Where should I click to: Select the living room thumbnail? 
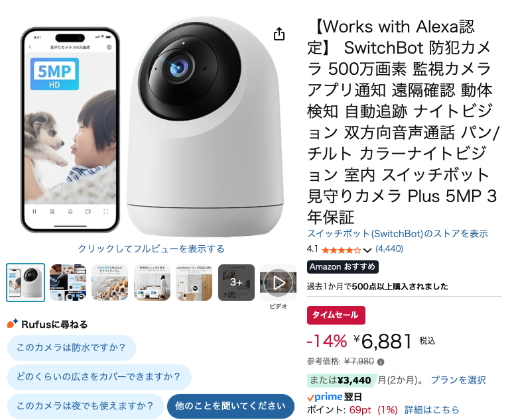pos(152,282)
